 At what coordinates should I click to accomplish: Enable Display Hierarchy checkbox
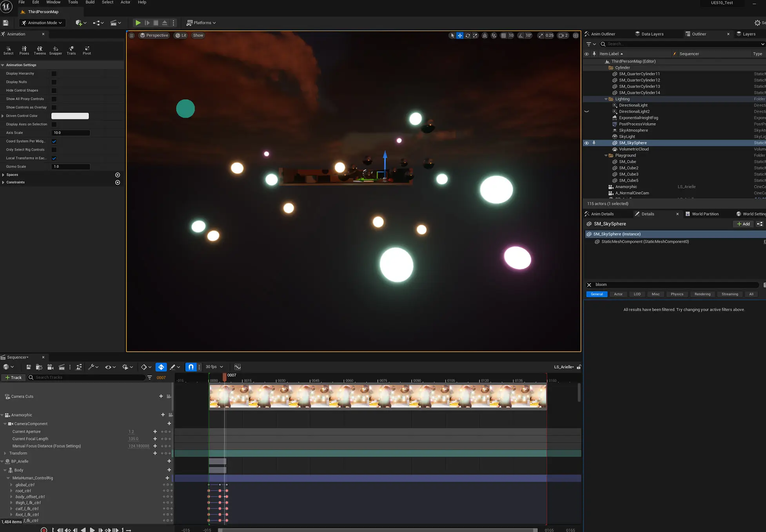[54, 74]
